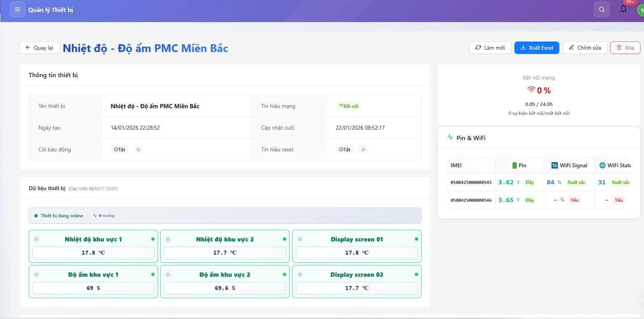
Task: Toggle the Còi báo động Tắt switch
Action: [x=120, y=149]
